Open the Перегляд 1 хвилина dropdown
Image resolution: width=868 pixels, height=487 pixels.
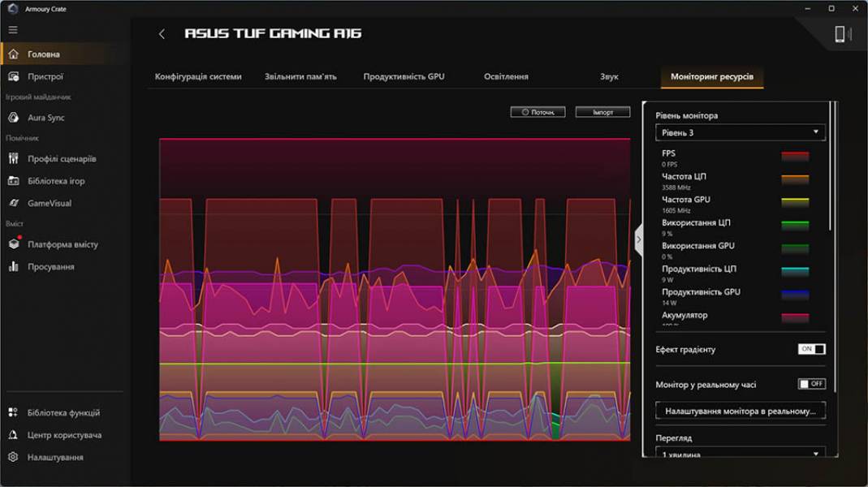(x=740, y=455)
